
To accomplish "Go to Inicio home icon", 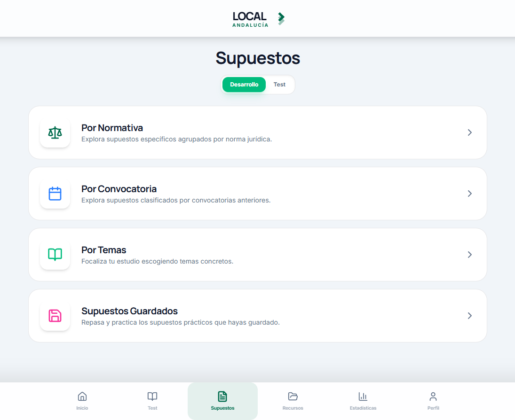I will (82, 397).
